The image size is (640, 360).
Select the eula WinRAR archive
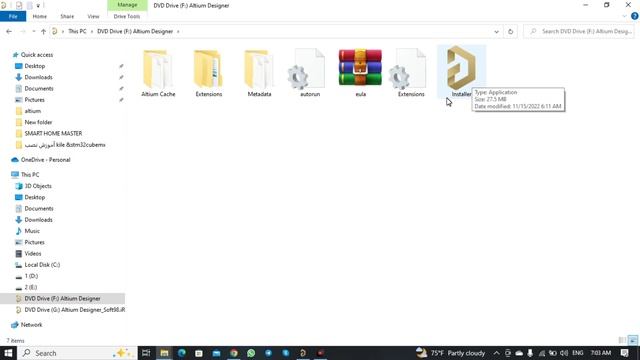click(x=360, y=73)
